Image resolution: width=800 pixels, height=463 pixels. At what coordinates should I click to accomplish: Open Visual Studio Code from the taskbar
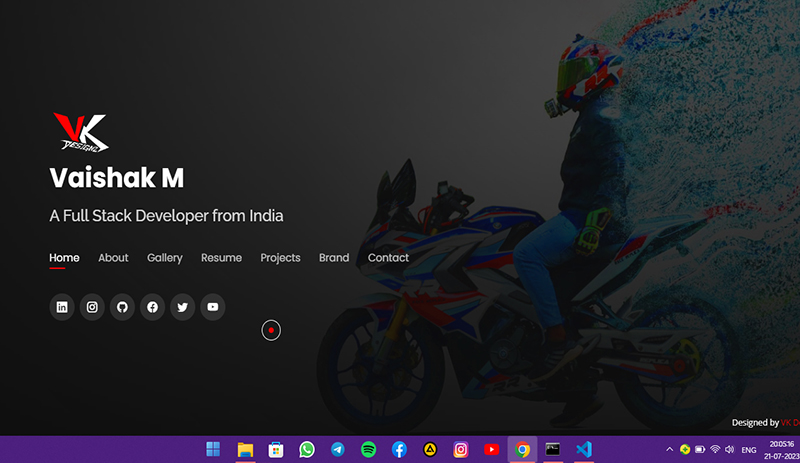(x=584, y=449)
